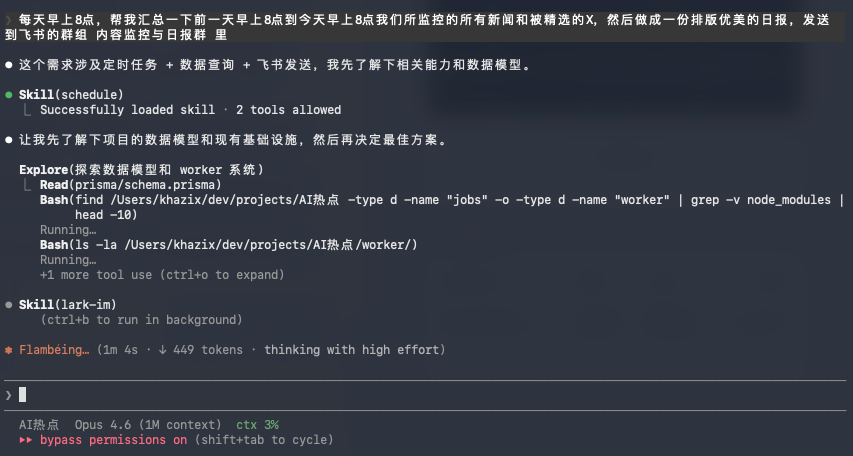The image size is (853, 456).
Task: Click the Opus 4.6 (1M context) model label
Action: [149, 425]
